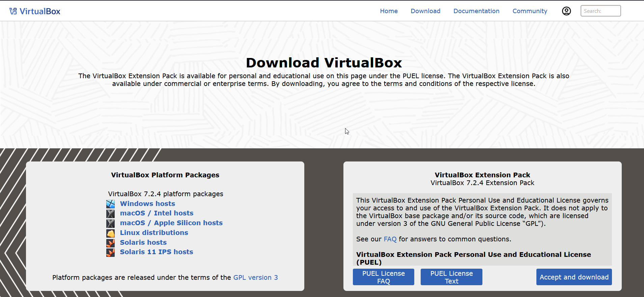Click the Solaris 11 IPS icon
This screenshot has width=644, height=297.
pos(111,252)
